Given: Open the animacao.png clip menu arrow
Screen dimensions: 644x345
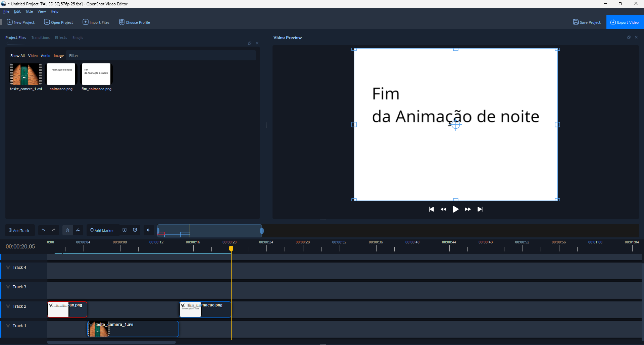Looking at the screenshot, I should (x=51, y=305).
